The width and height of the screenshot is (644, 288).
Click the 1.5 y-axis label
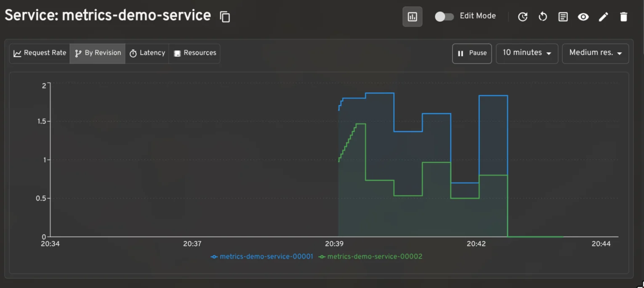coord(41,122)
